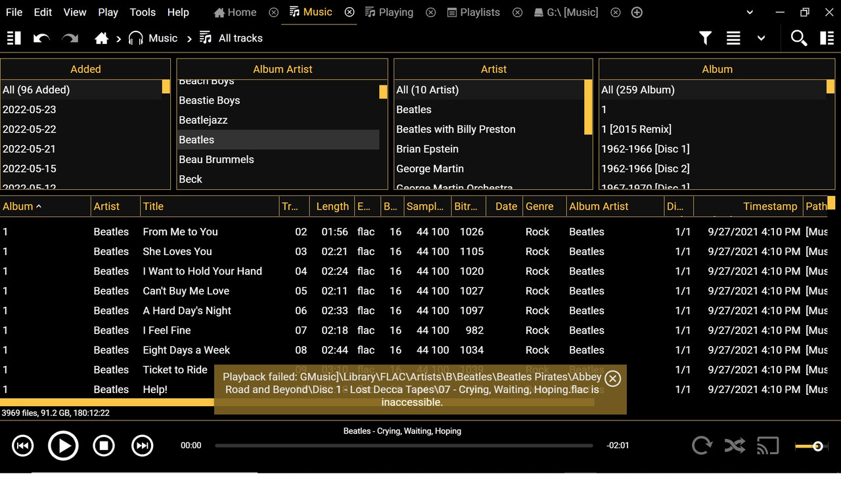The image size is (841, 504).
Task: Open the tab list dropdown chevron
Action: coord(750,12)
